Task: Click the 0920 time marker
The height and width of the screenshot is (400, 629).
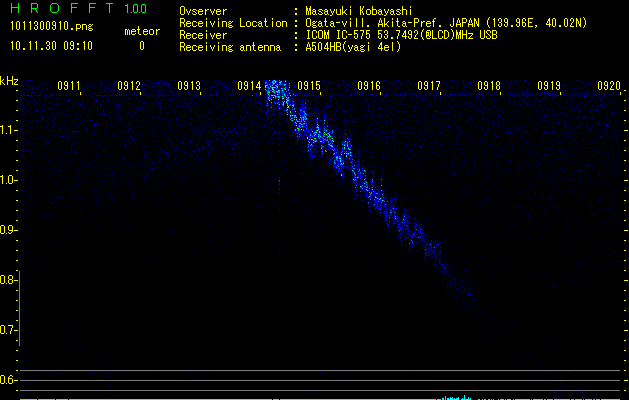Action: click(x=609, y=86)
